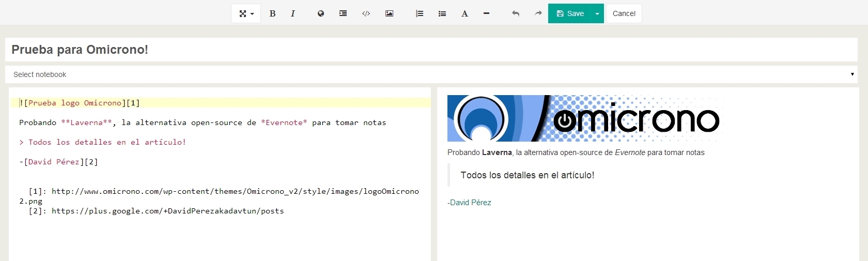The width and height of the screenshot is (868, 261).
Task: Open the editor view mode dropdown
Action: point(246,13)
